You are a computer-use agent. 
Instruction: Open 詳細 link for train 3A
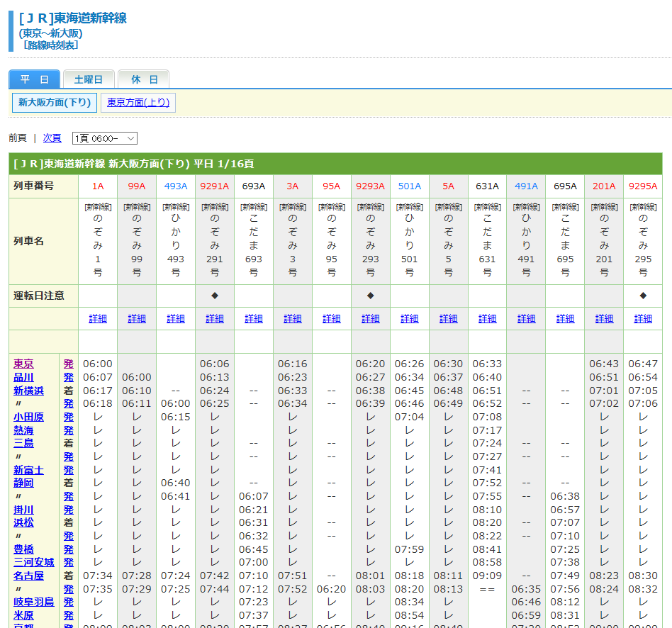[x=293, y=318]
